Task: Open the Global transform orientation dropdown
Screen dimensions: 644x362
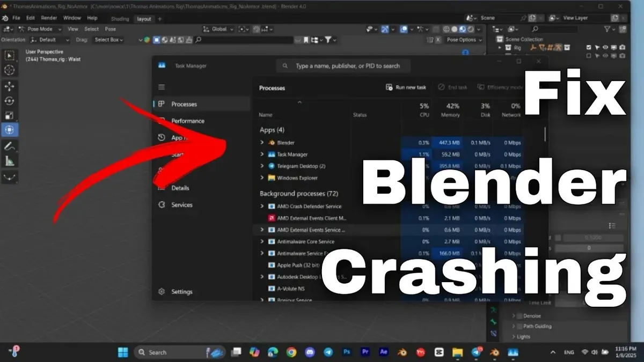Action: click(219, 29)
